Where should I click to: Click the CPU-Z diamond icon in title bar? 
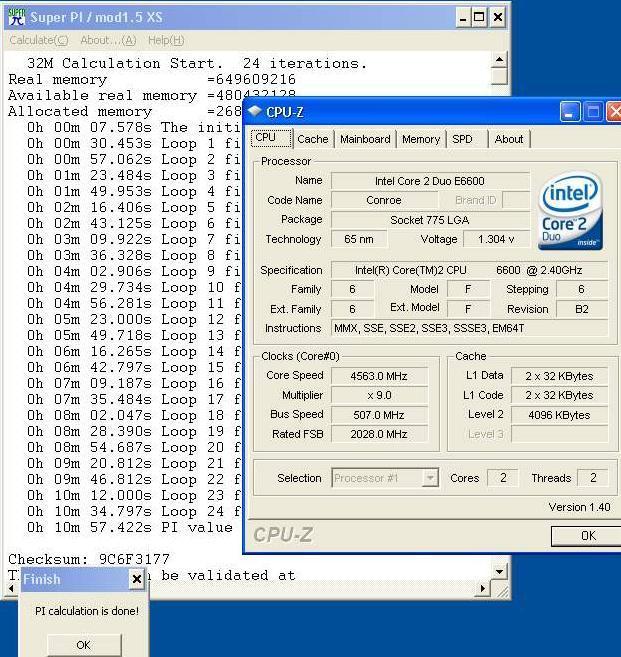pyautogui.click(x=255, y=111)
